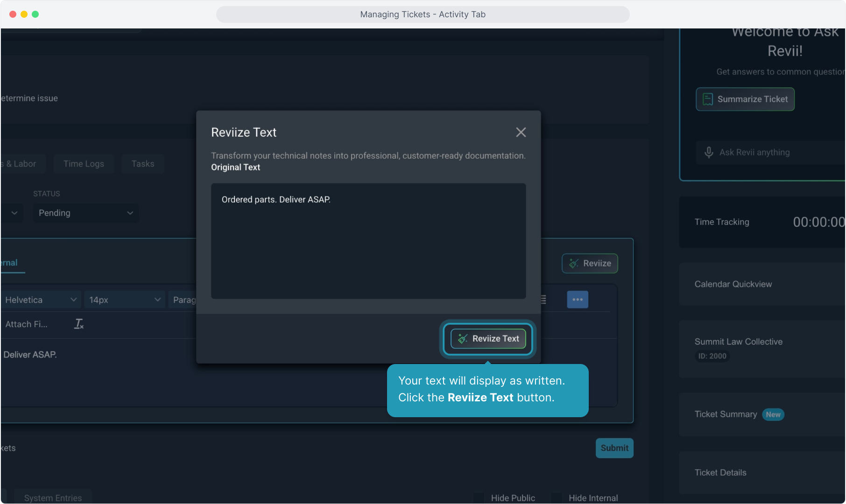846x504 pixels.
Task: Click the Attach File toolbar button
Action: [x=27, y=324]
